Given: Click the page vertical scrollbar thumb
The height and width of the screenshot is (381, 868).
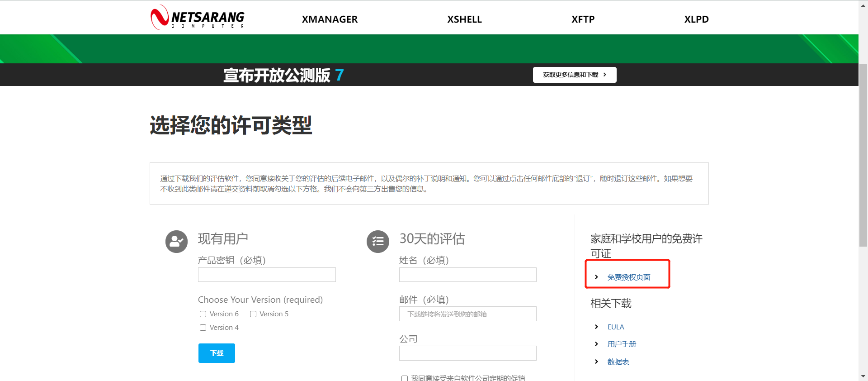Looking at the screenshot, I should (863, 155).
